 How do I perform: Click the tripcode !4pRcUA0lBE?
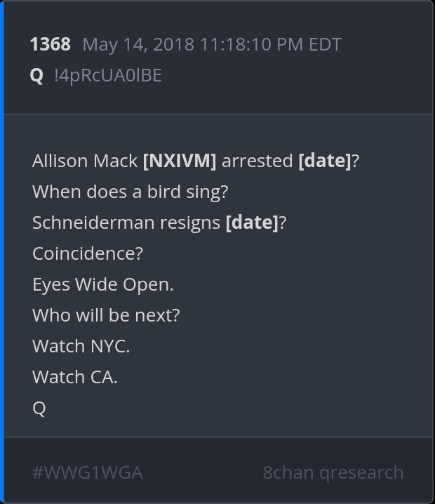(x=107, y=75)
